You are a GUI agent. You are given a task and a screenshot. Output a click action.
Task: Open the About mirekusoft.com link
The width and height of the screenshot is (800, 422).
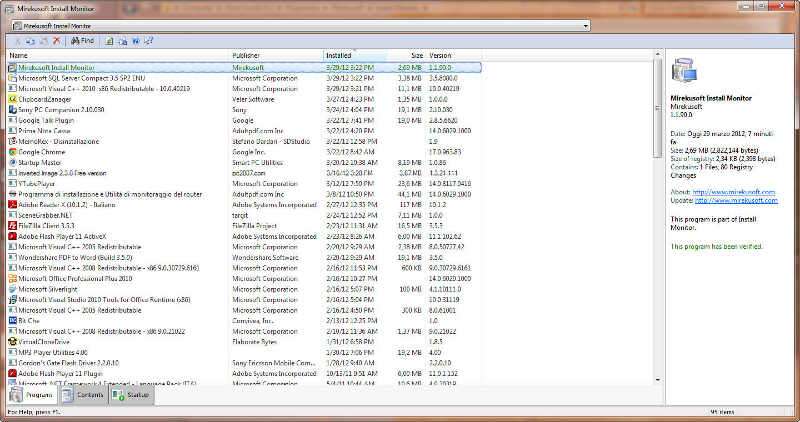[734, 192]
